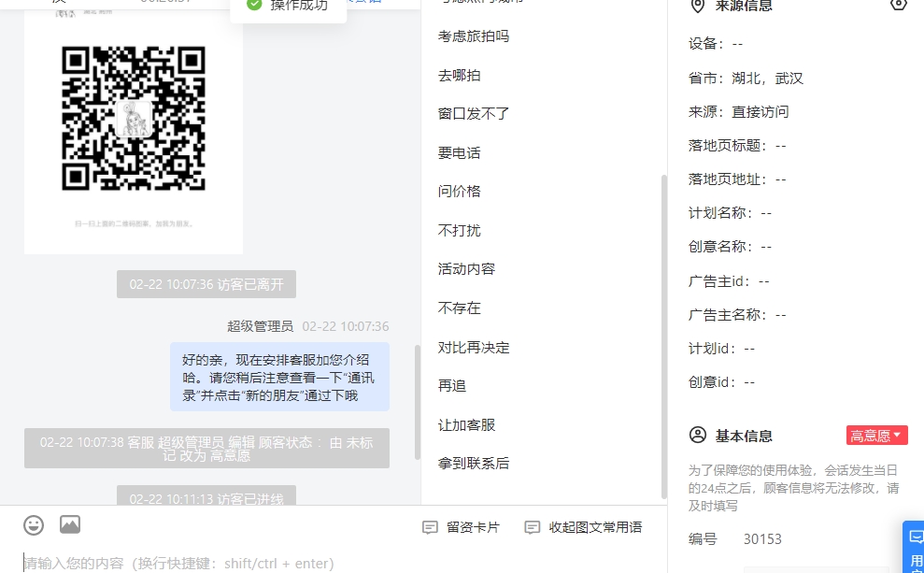Click the 计划名称 row
The width and height of the screenshot is (924, 573).
click(730, 213)
